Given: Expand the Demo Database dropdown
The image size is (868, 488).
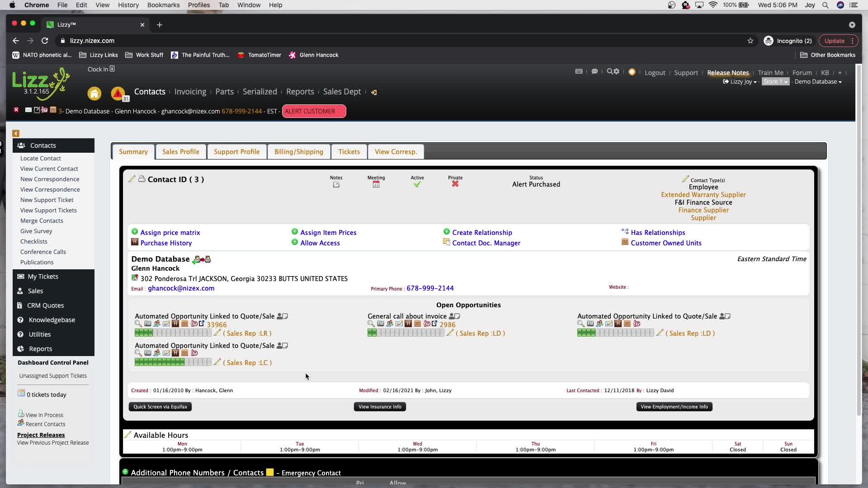Looking at the screenshot, I should click(818, 82).
